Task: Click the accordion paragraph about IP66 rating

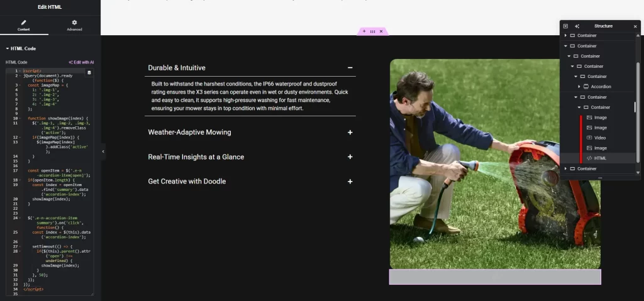Action: pyautogui.click(x=250, y=96)
